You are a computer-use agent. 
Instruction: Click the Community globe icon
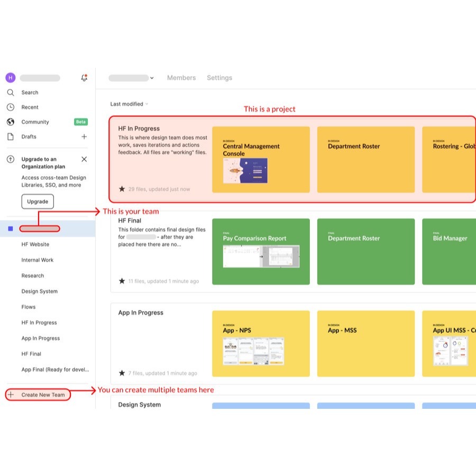click(x=11, y=122)
